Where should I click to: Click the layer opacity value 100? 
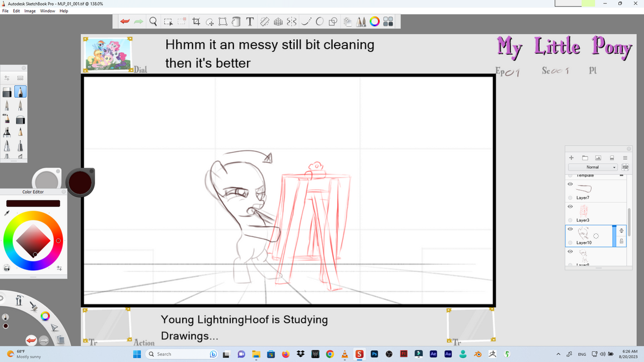[x=625, y=167]
